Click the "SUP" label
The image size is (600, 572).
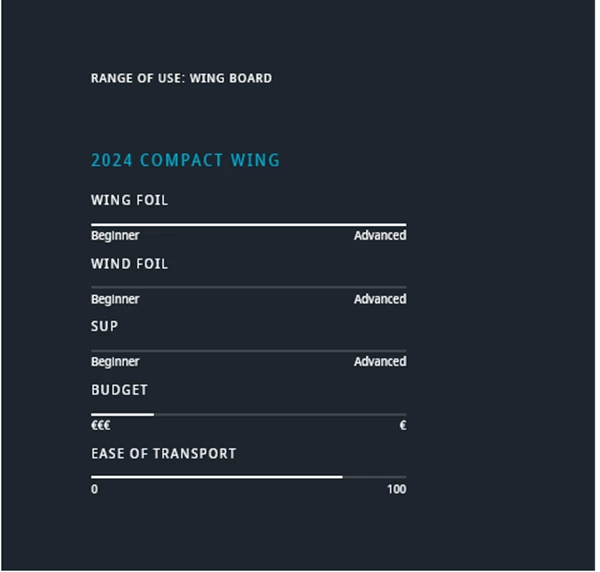click(104, 326)
